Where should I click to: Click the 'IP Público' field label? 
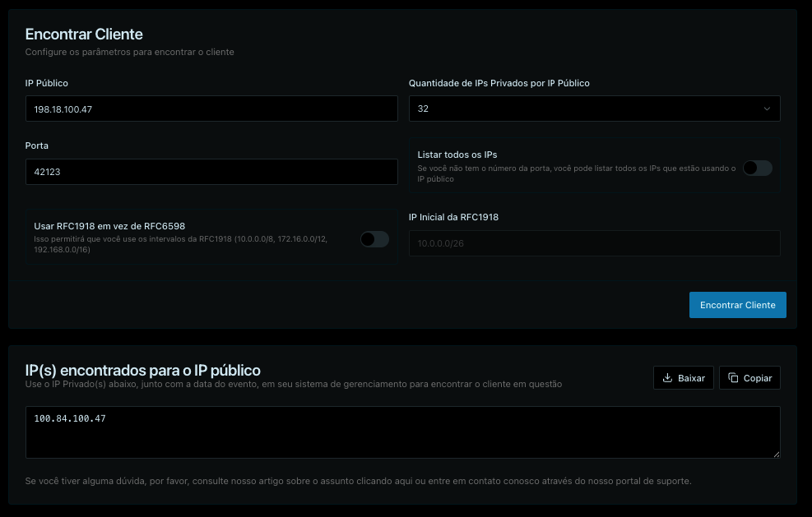47,83
